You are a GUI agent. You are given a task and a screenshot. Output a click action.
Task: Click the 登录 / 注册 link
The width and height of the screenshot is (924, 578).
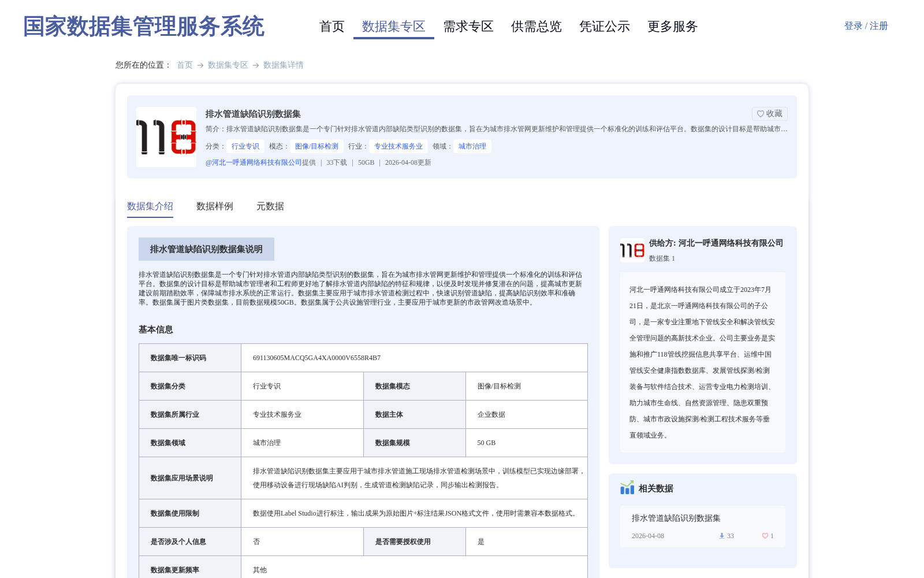(866, 26)
